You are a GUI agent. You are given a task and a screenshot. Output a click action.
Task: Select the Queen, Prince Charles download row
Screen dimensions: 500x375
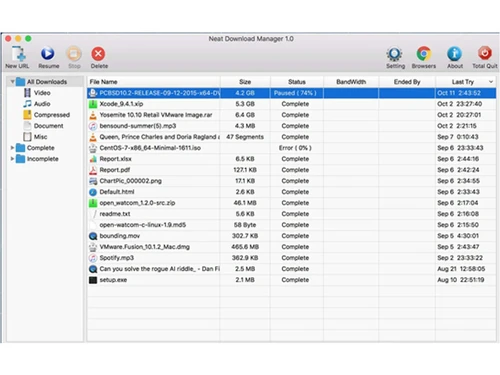pos(292,137)
